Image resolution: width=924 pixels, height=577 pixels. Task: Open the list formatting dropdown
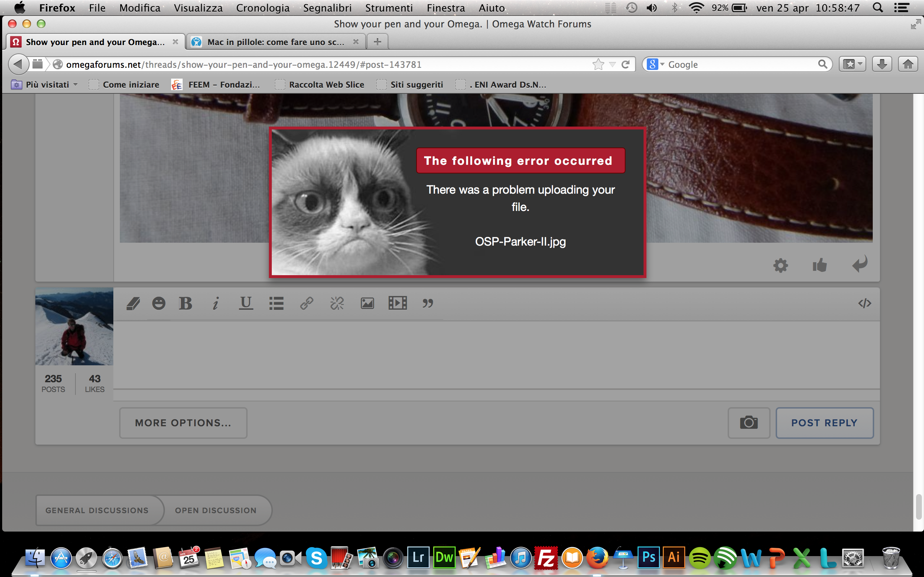click(276, 303)
